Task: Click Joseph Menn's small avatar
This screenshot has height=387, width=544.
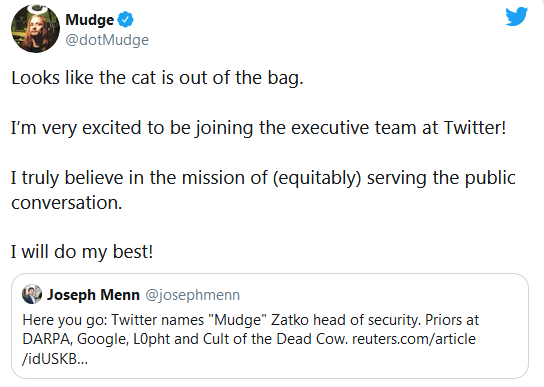Action: tap(32, 294)
